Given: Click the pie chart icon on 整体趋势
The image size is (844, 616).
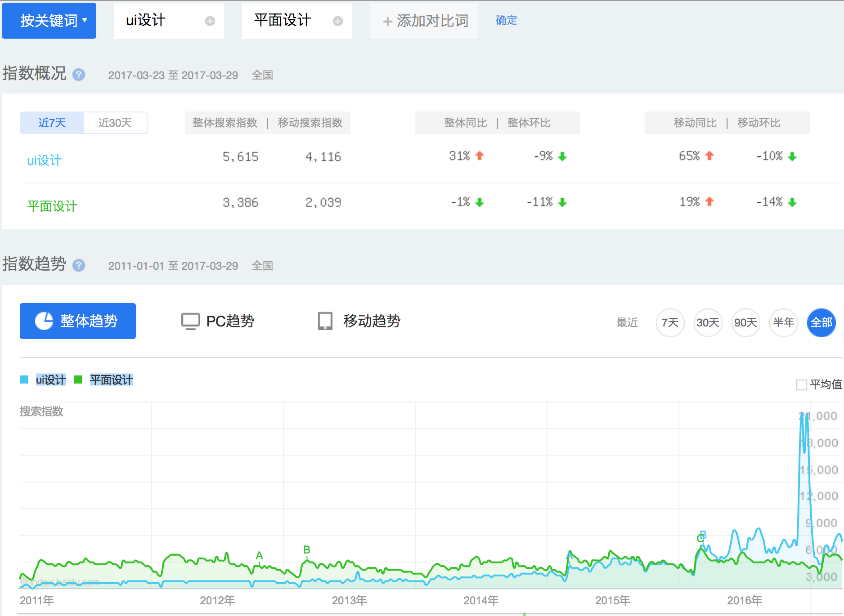Looking at the screenshot, I should tap(44, 321).
